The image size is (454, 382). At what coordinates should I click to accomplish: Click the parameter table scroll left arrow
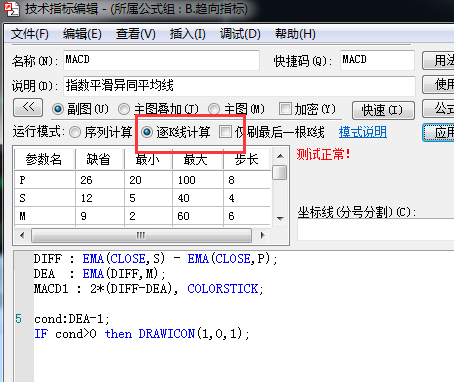point(22,235)
